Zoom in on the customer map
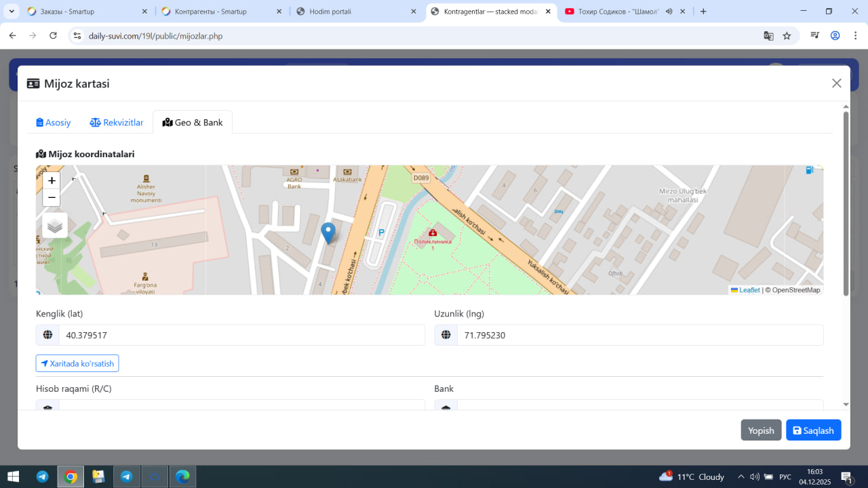Screen dimensions: 868x488 tap(52, 180)
